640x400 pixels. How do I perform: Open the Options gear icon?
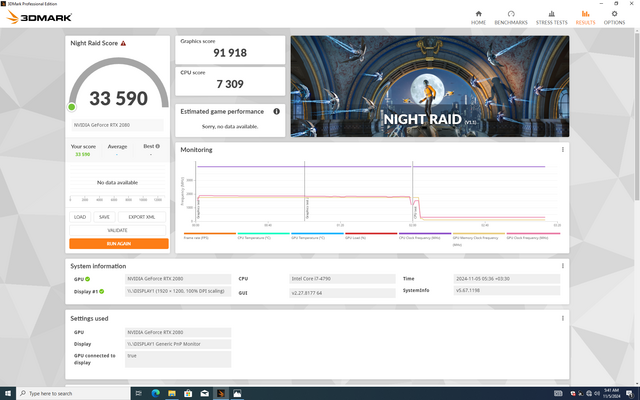point(614,15)
